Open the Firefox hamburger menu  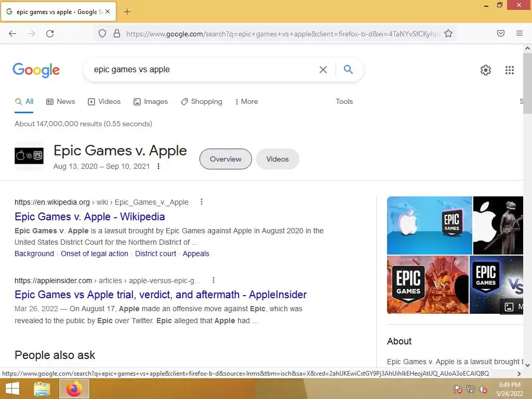[520, 33]
